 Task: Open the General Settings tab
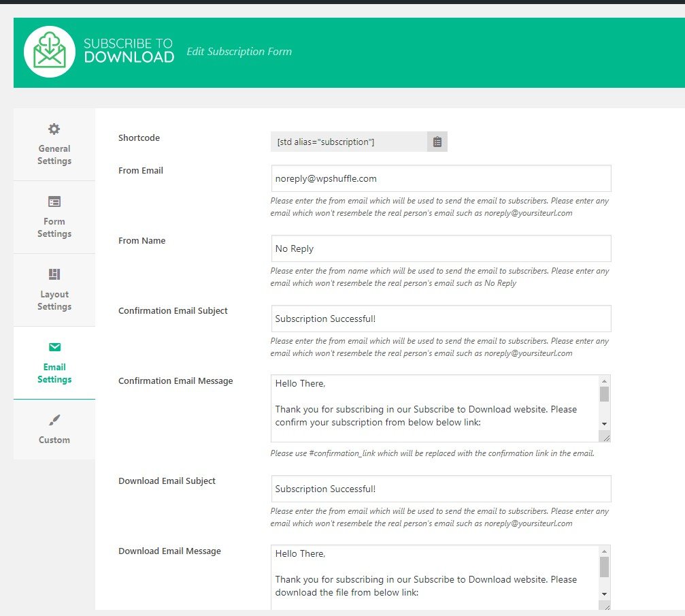[x=54, y=155]
